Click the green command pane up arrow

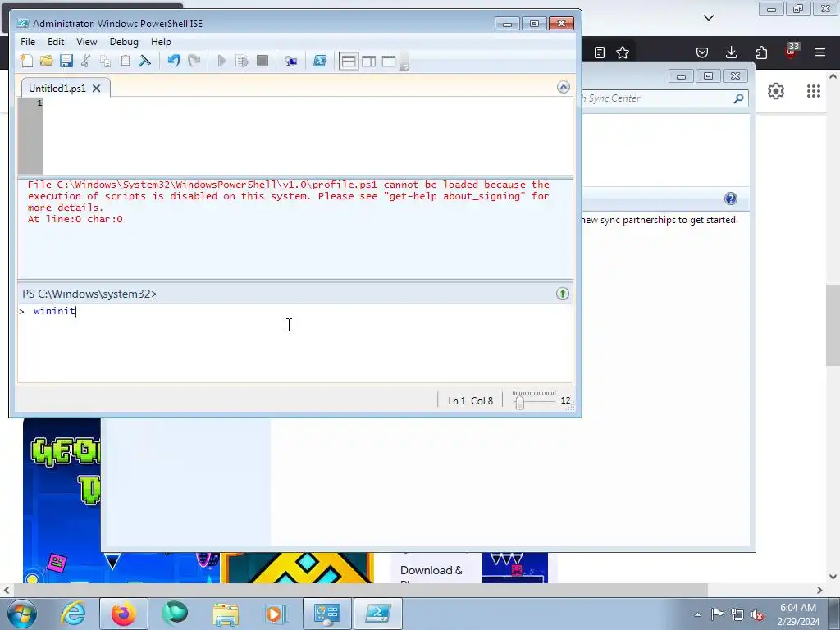(x=563, y=294)
